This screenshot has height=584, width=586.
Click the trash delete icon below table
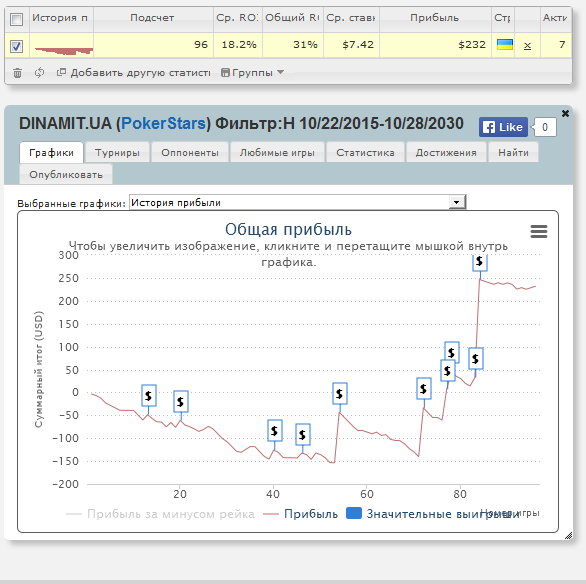click(17, 72)
